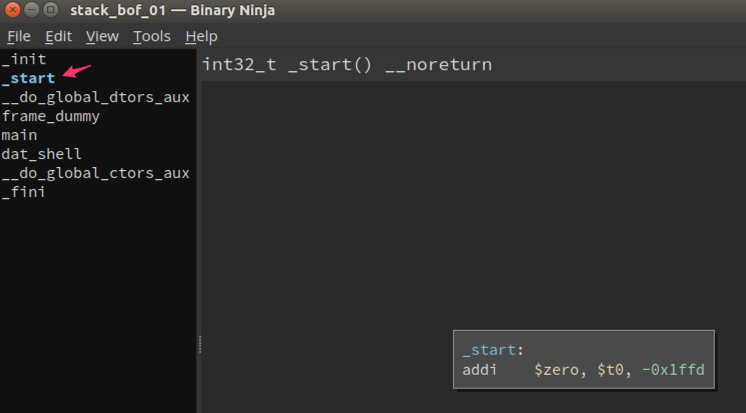Click the -0x1ffd immediate value
The height and width of the screenshot is (413, 746).
pos(673,370)
